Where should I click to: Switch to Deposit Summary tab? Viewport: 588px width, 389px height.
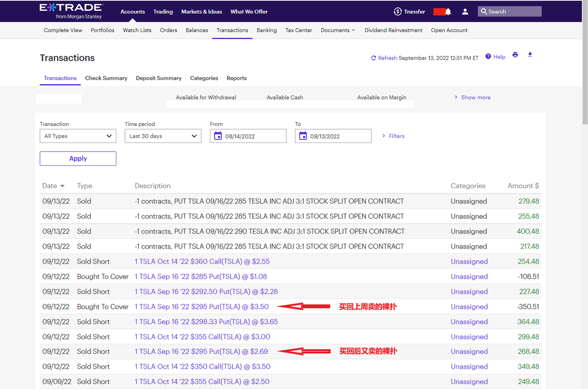coord(159,78)
